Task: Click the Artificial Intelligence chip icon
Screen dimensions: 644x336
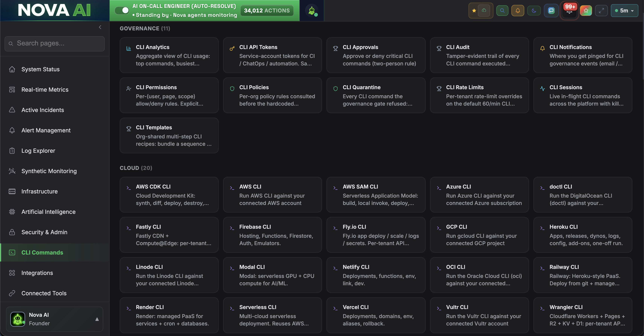Action: pos(12,212)
